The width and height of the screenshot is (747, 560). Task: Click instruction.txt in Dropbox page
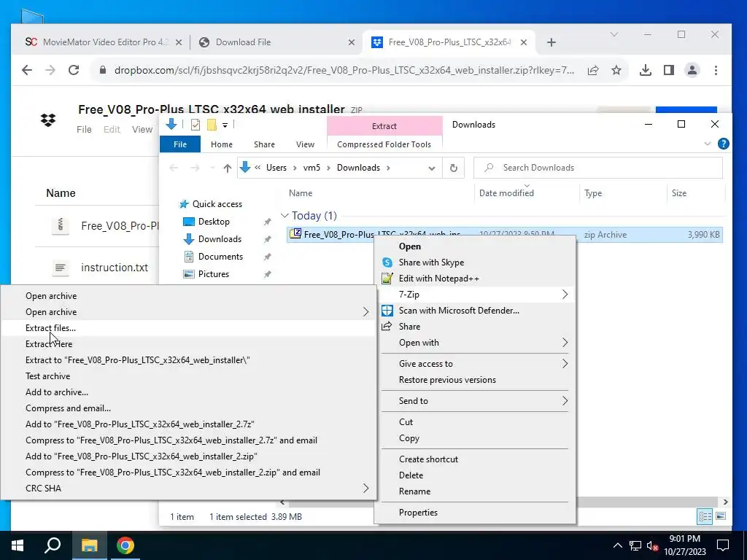click(115, 268)
